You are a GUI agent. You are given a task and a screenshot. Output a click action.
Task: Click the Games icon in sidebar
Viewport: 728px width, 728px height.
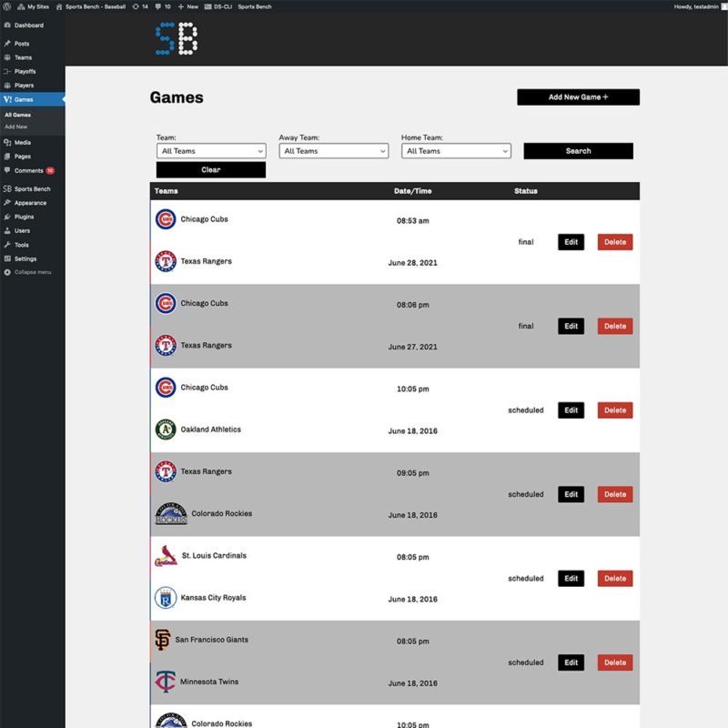(x=7, y=99)
